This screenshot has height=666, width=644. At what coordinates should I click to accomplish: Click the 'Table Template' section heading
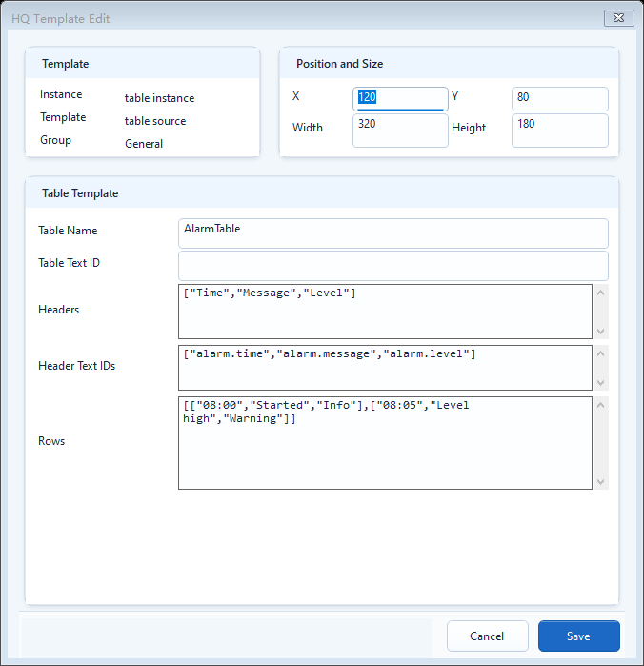click(80, 193)
